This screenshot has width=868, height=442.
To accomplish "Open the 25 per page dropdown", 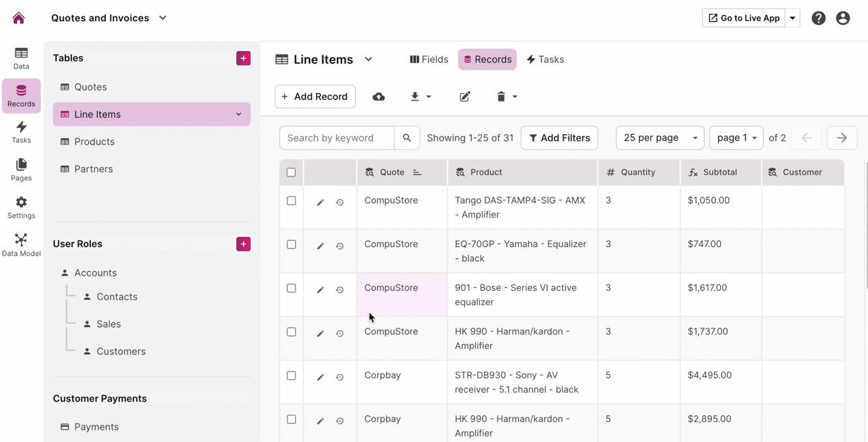I will 659,138.
